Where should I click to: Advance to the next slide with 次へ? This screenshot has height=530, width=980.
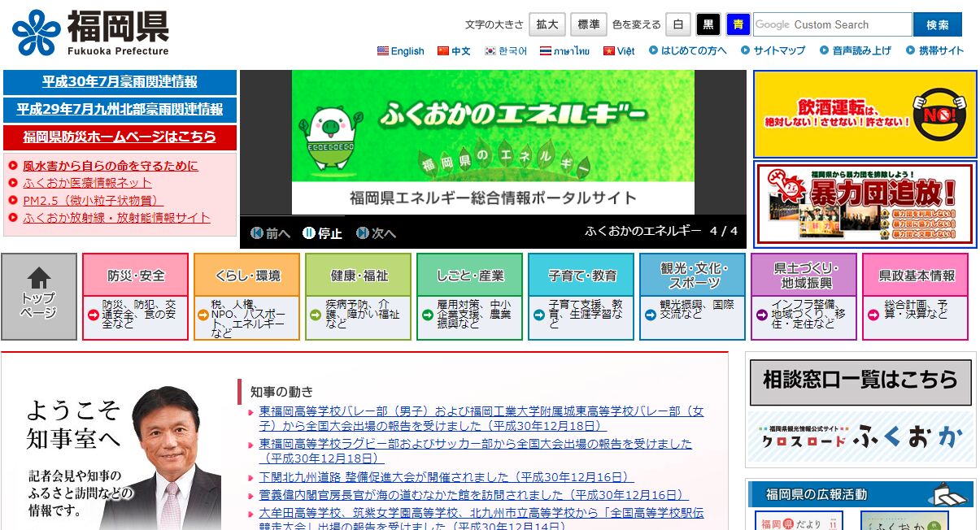(376, 233)
